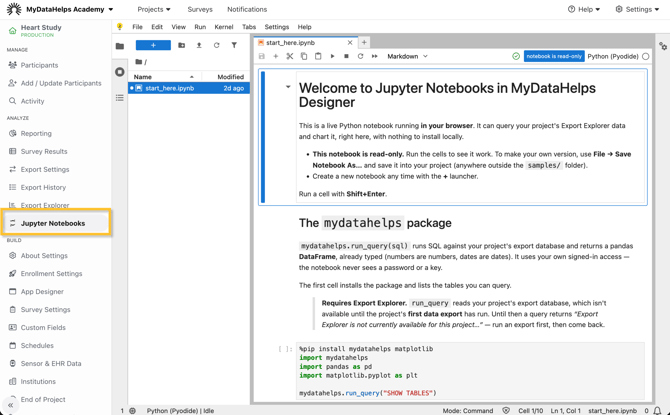Screen dimensions: 670x415
Task: Click the JupyterLite lightbulb logo icon
Action: click(120, 26)
